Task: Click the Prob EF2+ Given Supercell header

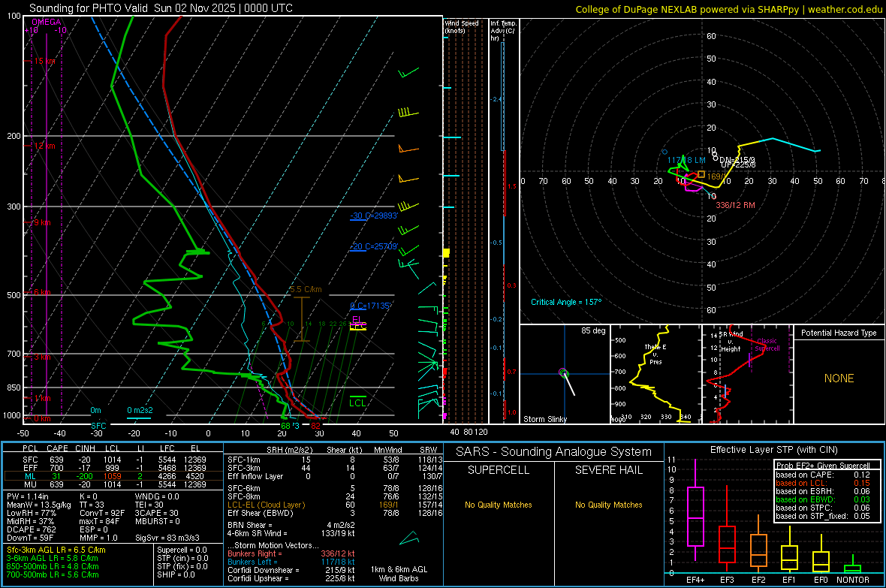Action: pos(823,466)
